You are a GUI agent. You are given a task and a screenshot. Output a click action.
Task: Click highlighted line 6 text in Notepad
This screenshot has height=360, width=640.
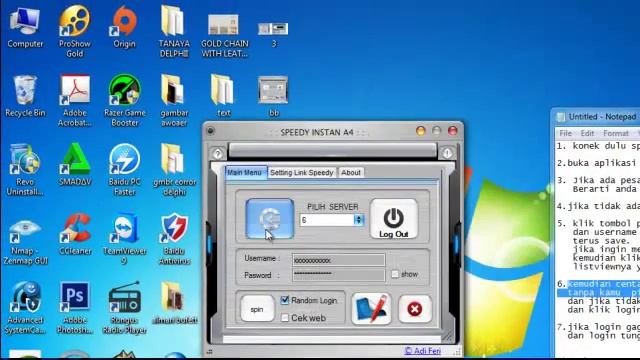[x=603, y=288]
